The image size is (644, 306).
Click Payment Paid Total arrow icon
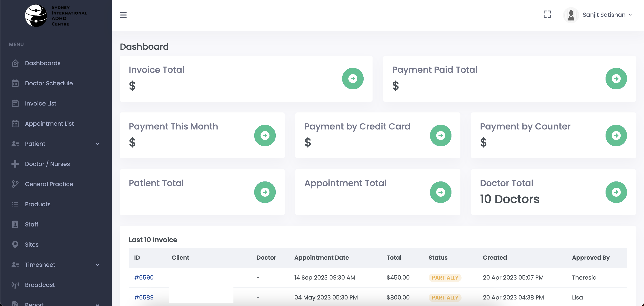pyautogui.click(x=616, y=79)
